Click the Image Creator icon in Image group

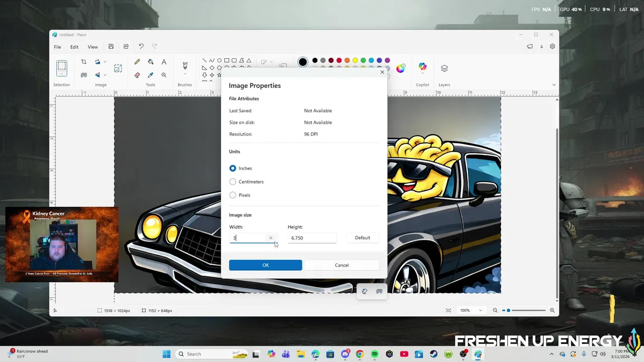click(118, 68)
